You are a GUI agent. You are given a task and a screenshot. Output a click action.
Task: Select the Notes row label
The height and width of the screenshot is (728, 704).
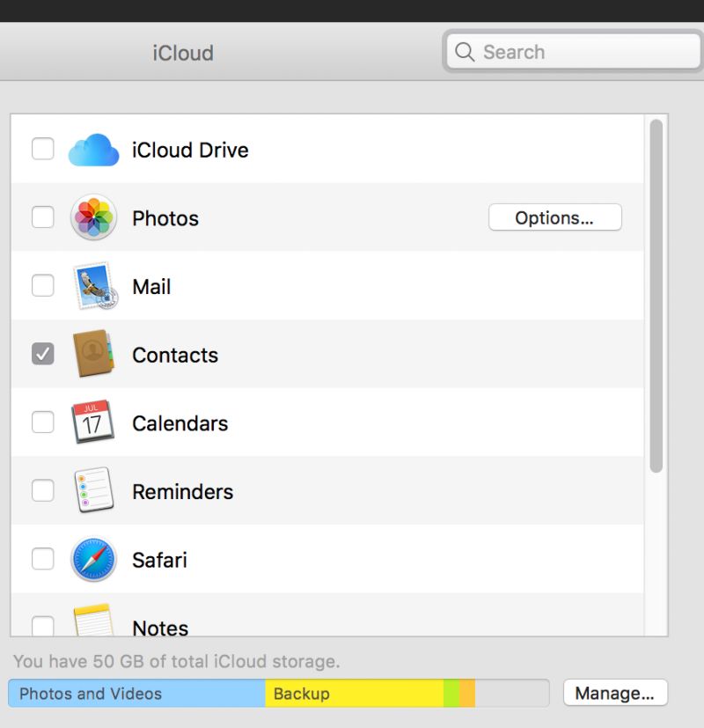click(160, 628)
